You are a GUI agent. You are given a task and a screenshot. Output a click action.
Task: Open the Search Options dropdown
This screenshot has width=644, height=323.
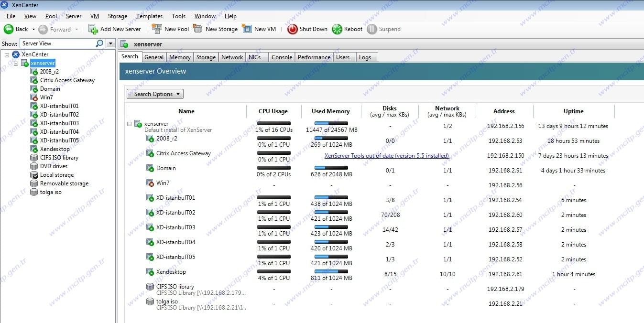155,94
